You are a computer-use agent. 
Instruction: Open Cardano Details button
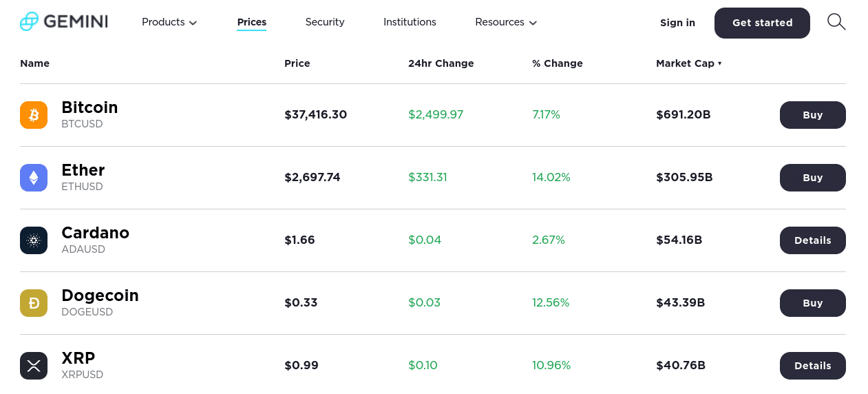812,240
